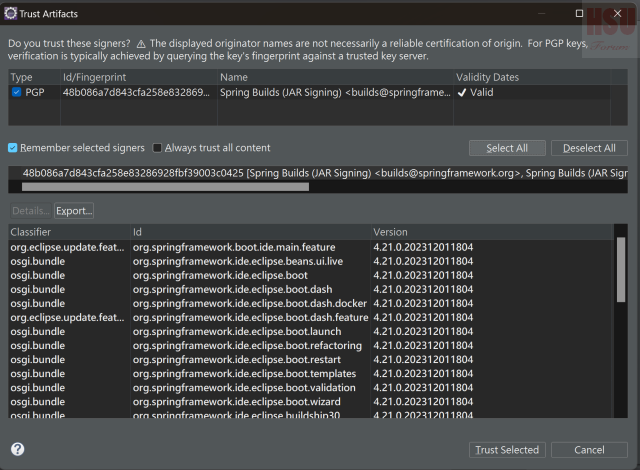Maximize the Trust Artifacts dialog
The width and height of the screenshot is (640, 470).
coord(580,12)
